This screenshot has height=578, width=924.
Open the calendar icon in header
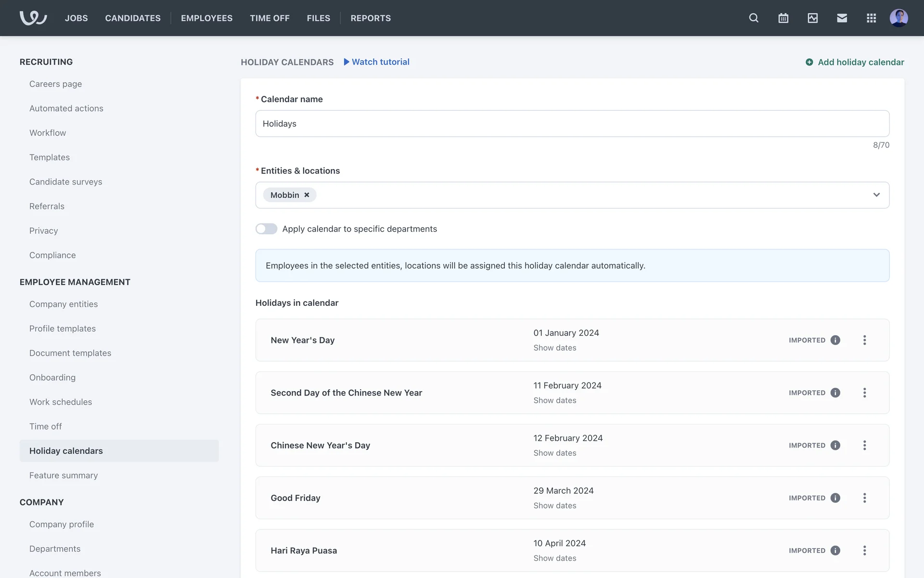click(783, 18)
